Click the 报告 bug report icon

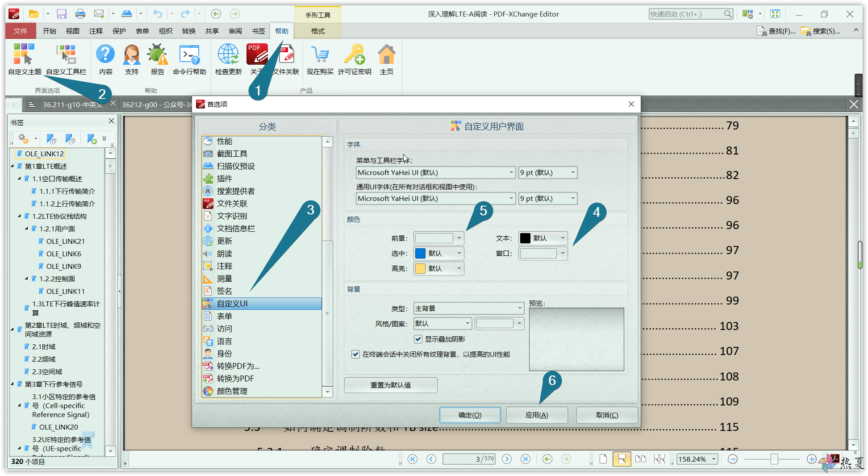(157, 59)
